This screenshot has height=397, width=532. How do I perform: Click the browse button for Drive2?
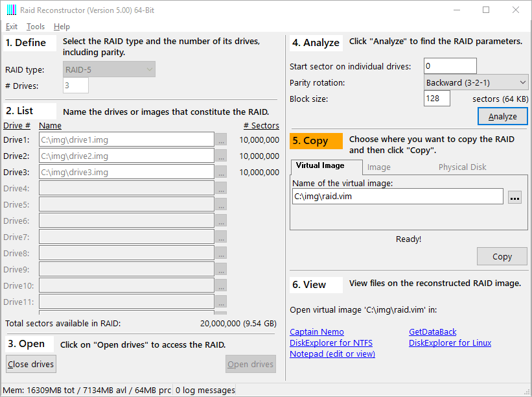tap(221, 156)
